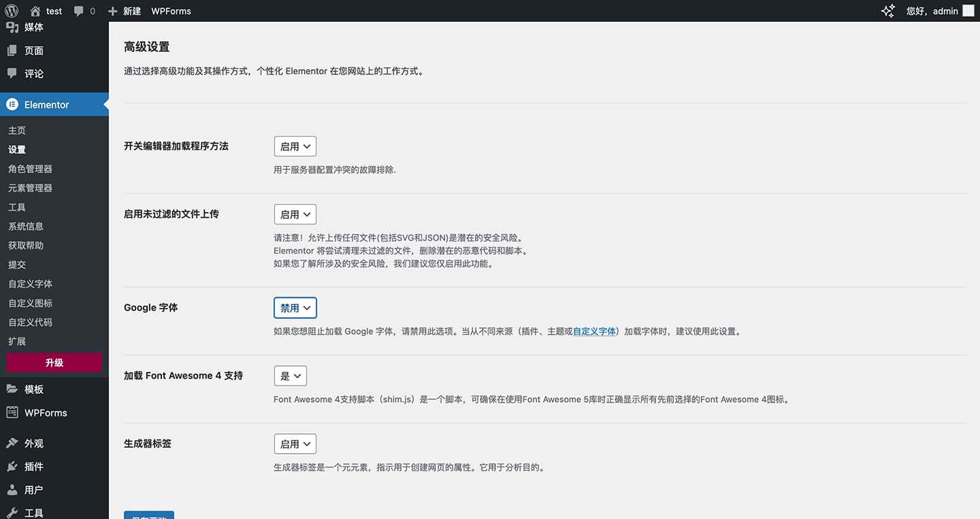Screen dimensions: 980x519
Task: Open 自定义图标 submenu item
Action: pyautogui.click(x=30, y=303)
